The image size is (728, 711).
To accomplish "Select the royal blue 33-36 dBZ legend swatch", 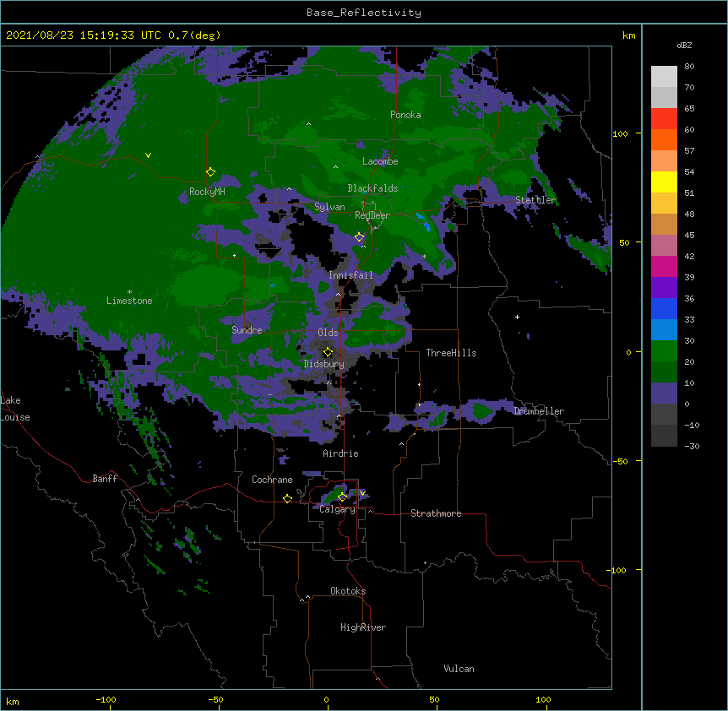I will 664,308.
